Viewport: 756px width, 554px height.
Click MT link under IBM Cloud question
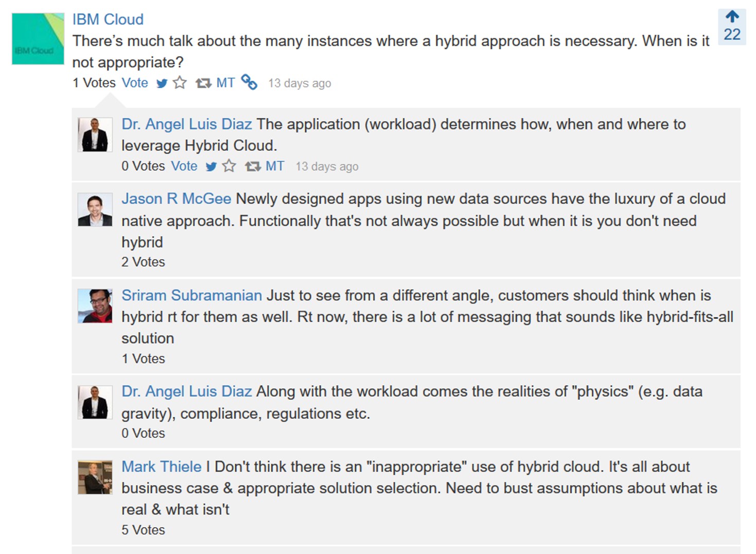click(x=225, y=83)
